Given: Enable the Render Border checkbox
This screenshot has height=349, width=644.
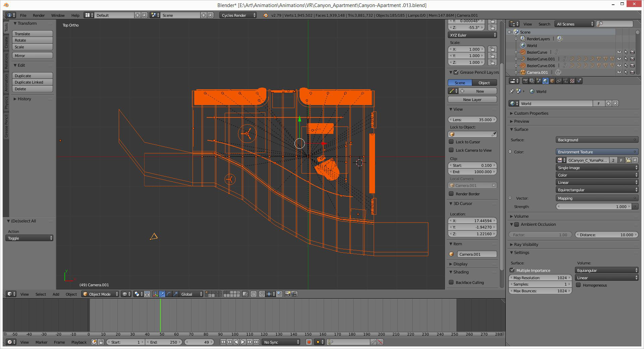Looking at the screenshot, I should [x=451, y=194].
